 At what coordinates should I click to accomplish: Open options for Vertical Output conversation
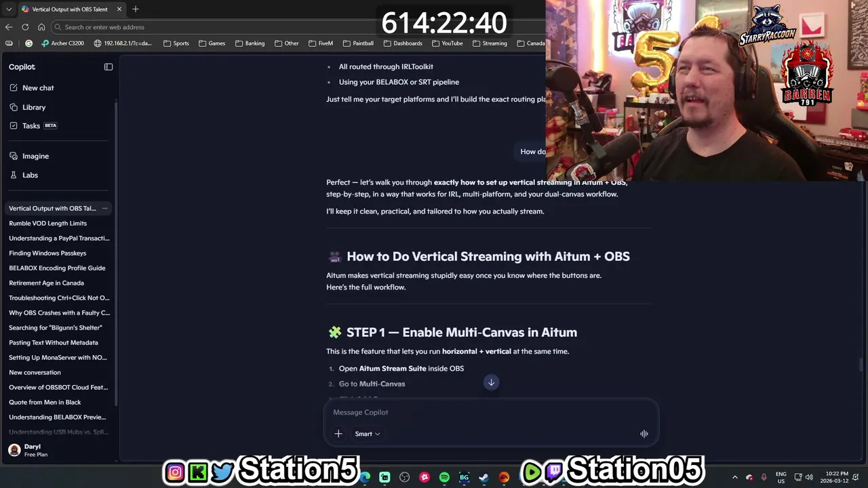coord(104,208)
